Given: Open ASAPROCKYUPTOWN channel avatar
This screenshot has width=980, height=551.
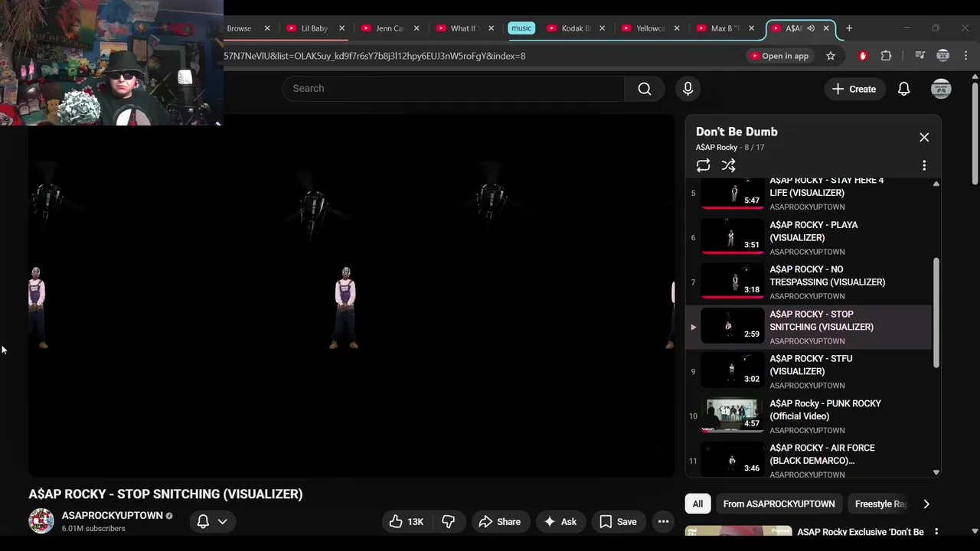Looking at the screenshot, I should (x=41, y=521).
